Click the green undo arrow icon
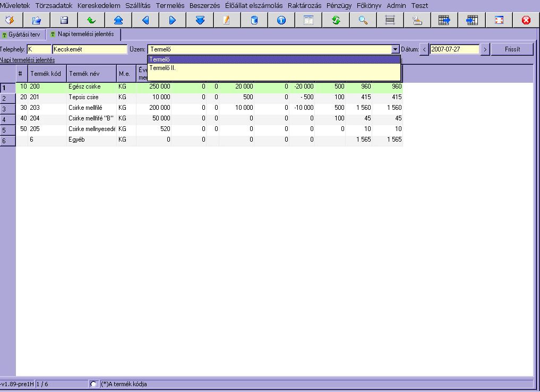This screenshot has height=392, width=540. click(x=91, y=20)
